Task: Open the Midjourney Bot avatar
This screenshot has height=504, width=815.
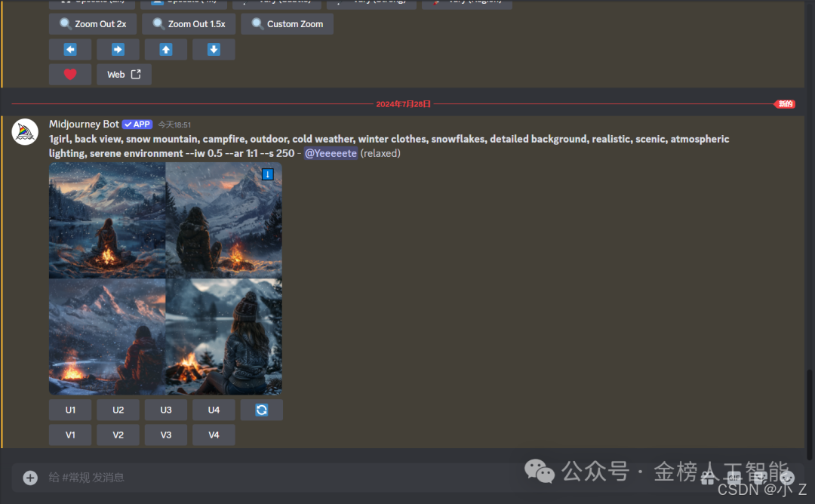Action: click(x=25, y=132)
